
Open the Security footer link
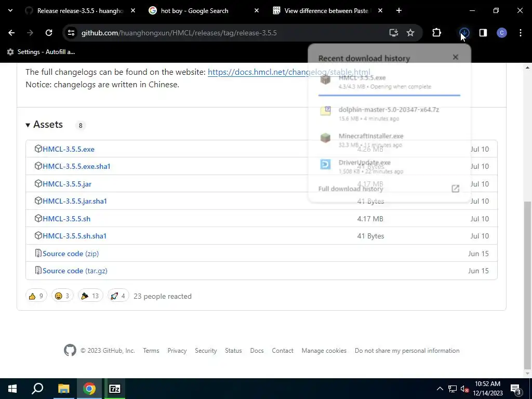click(x=206, y=351)
